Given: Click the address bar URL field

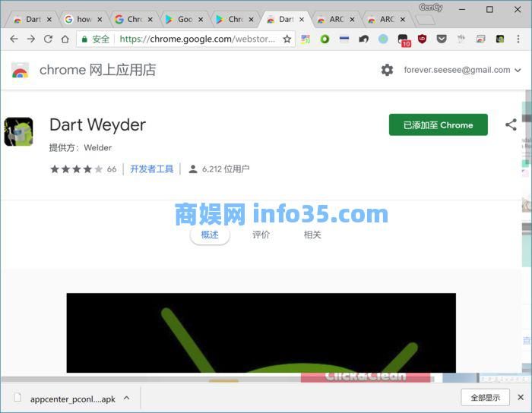Looking at the screenshot, I should click(198, 39).
